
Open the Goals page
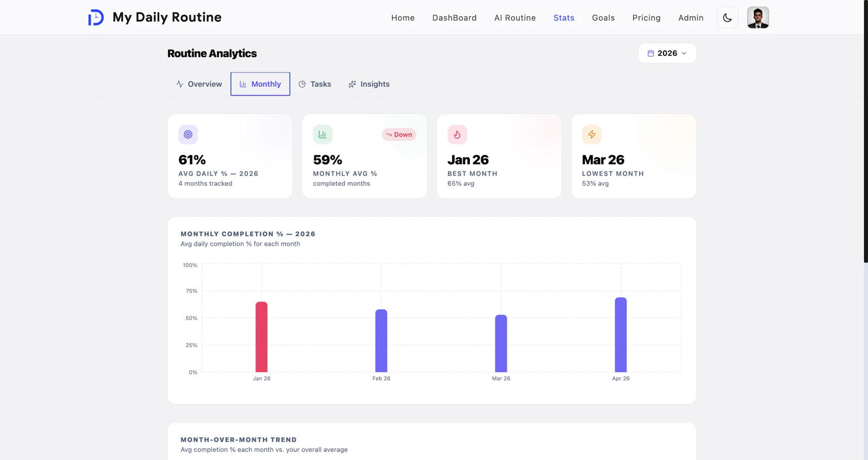click(x=603, y=18)
